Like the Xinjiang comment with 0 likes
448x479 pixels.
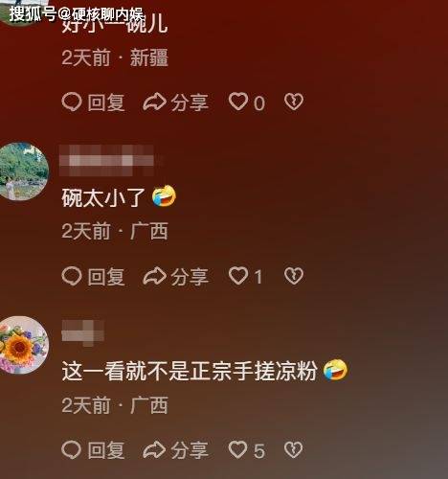click(x=238, y=102)
